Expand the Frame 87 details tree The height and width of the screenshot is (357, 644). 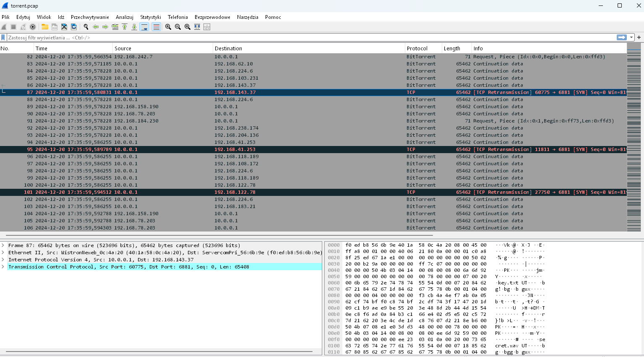point(3,245)
